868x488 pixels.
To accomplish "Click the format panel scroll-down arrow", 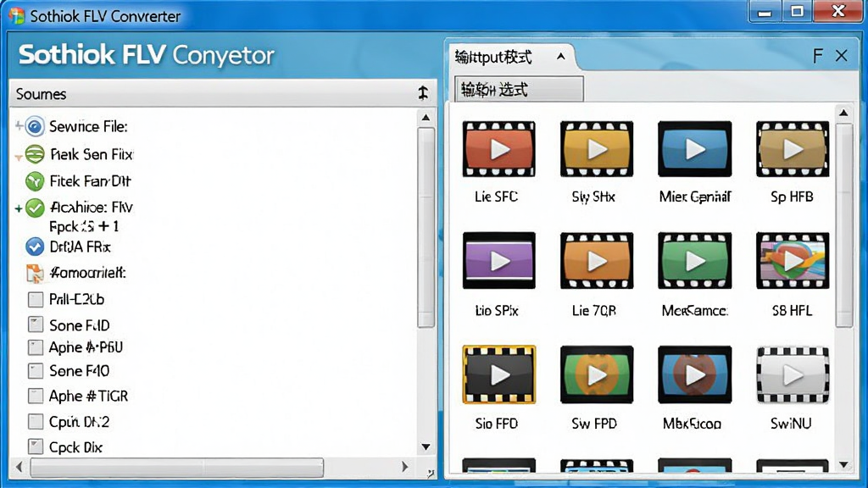I will pos(843,465).
